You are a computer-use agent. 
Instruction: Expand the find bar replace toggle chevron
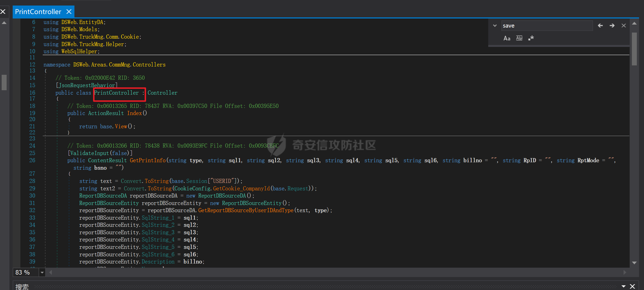pos(495,26)
